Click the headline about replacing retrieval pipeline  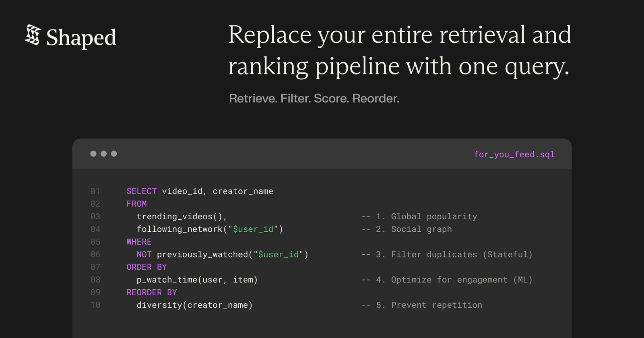(x=399, y=50)
